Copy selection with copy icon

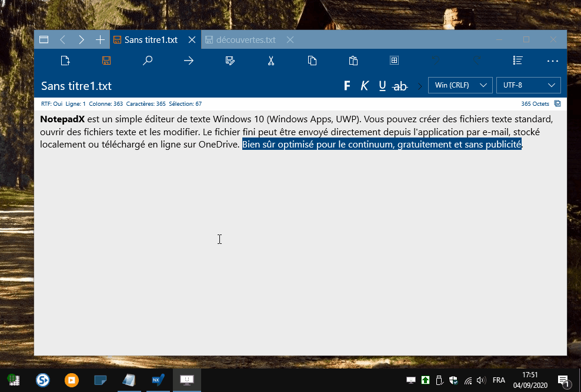[x=312, y=61]
